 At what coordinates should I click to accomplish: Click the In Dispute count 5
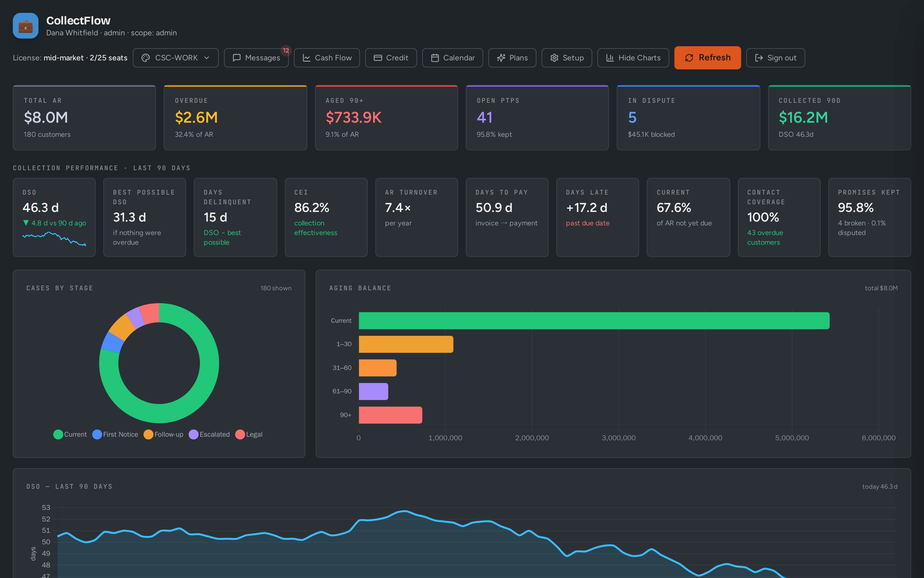[x=632, y=117]
